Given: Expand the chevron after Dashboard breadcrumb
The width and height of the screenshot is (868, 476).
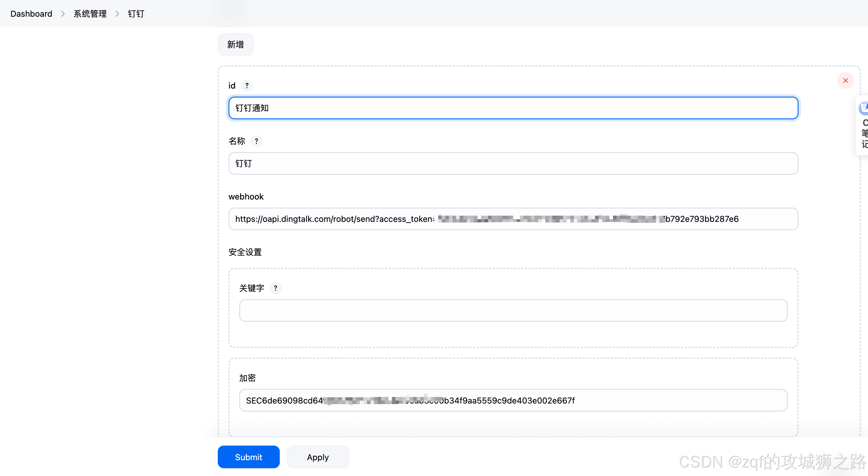Looking at the screenshot, I should (63, 14).
